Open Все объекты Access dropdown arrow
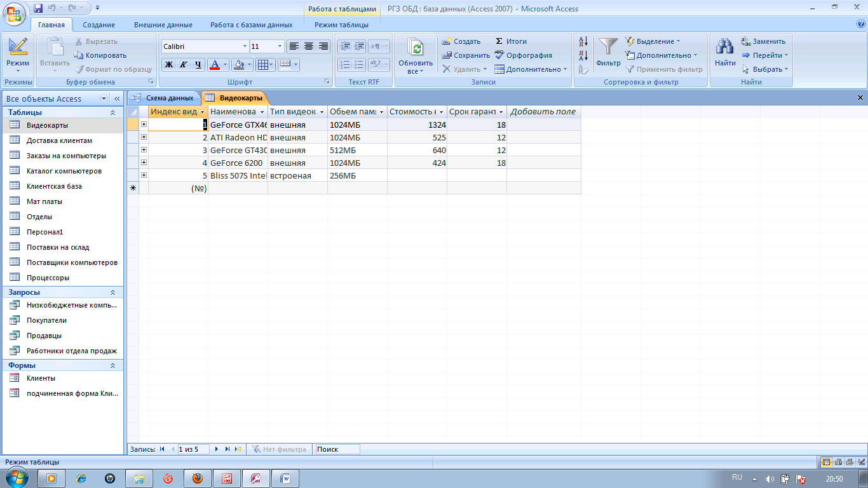868x488 pixels. (104, 99)
